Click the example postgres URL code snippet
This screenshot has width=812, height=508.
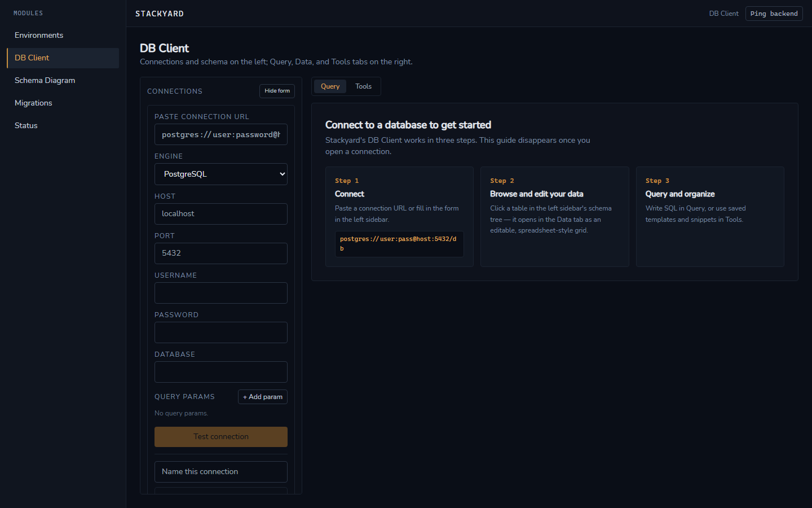[x=399, y=244]
